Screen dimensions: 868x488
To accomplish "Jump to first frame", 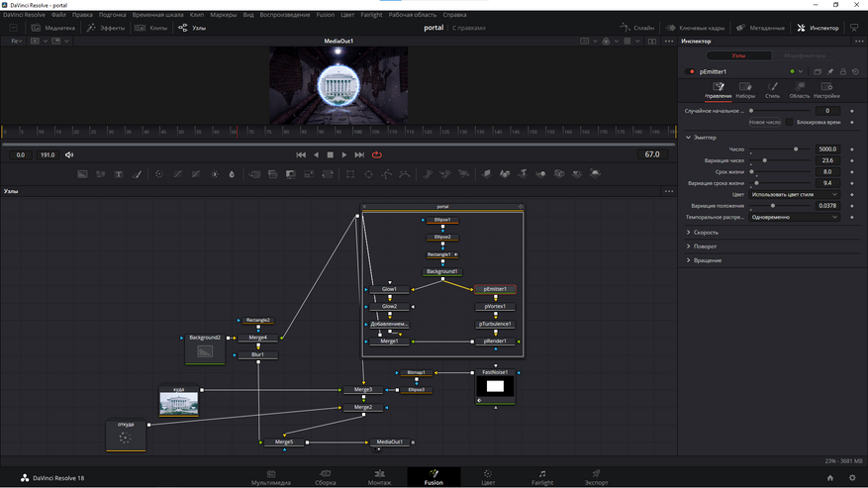I will (301, 155).
